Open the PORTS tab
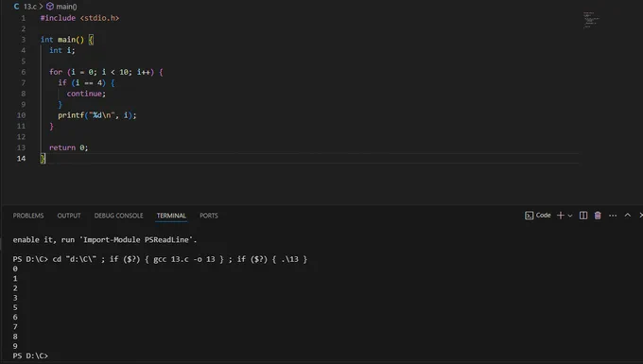643x364 pixels. pyautogui.click(x=209, y=216)
